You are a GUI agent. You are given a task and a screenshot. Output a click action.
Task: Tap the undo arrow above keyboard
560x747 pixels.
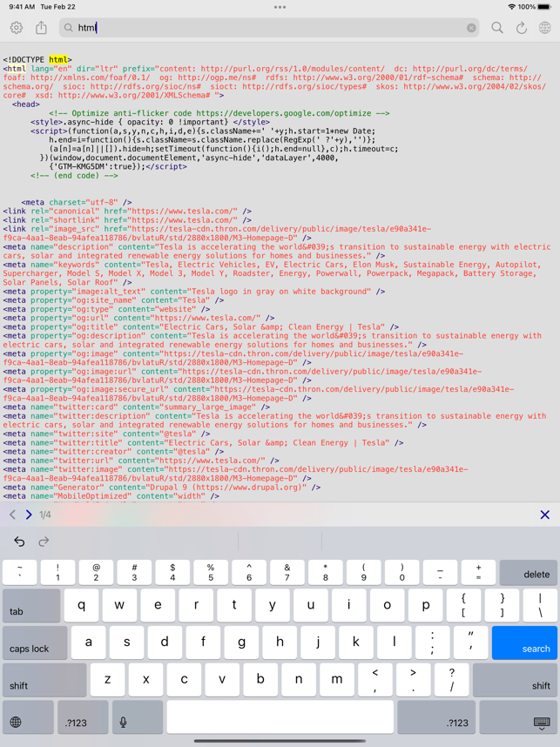[x=19, y=542]
